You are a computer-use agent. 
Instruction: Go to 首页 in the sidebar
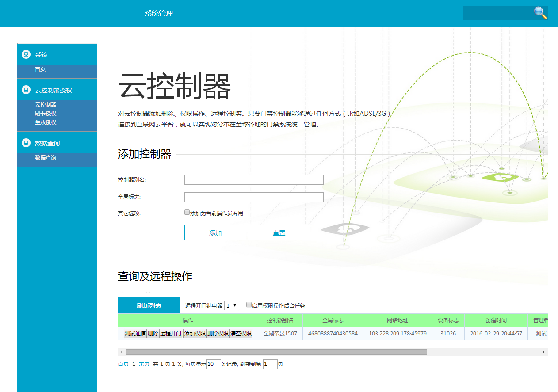coord(40,69)
